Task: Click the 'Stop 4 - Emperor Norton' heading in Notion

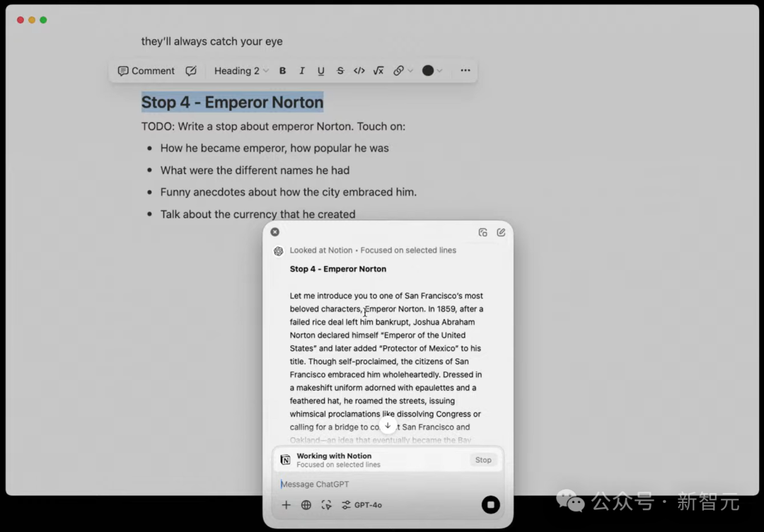Action: (x=233, y=103)
